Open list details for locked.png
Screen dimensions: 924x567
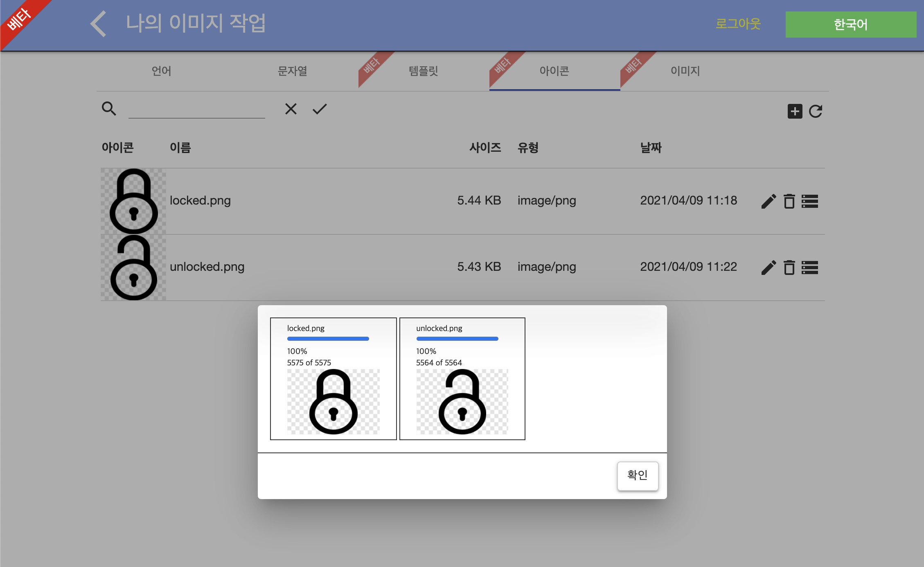pos(810,201)
